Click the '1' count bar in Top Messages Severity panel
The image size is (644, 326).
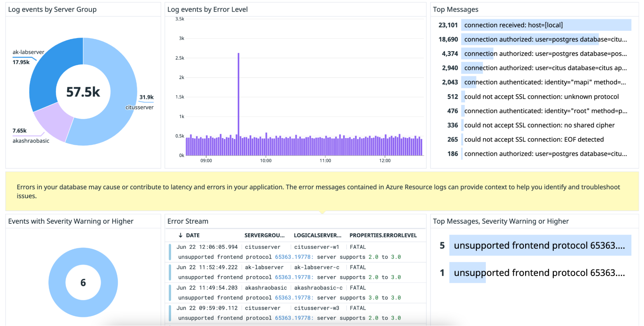tap(442, 273)
